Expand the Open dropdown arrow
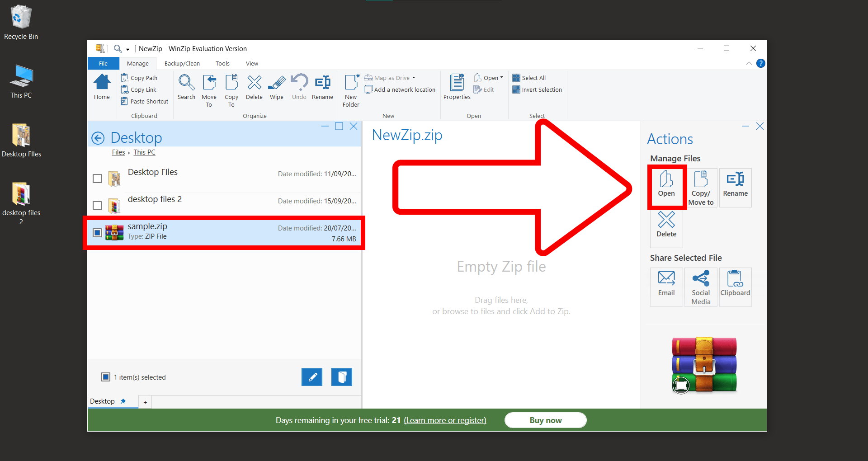The image size is (868, 461). pos(501,77)
